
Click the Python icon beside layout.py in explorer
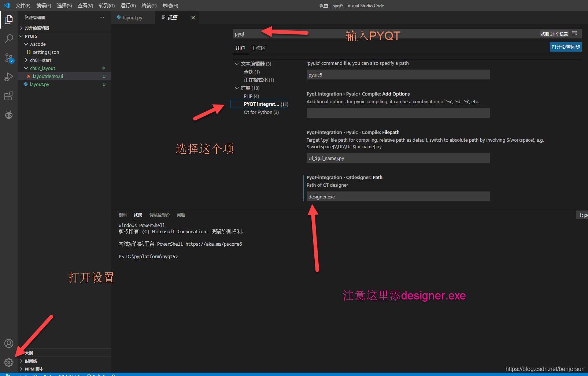click(x=26, y=84)
